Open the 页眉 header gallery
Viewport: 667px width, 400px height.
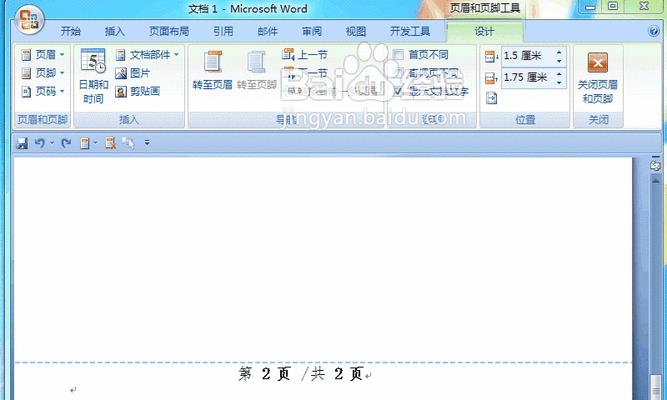(x=43, y=54)
